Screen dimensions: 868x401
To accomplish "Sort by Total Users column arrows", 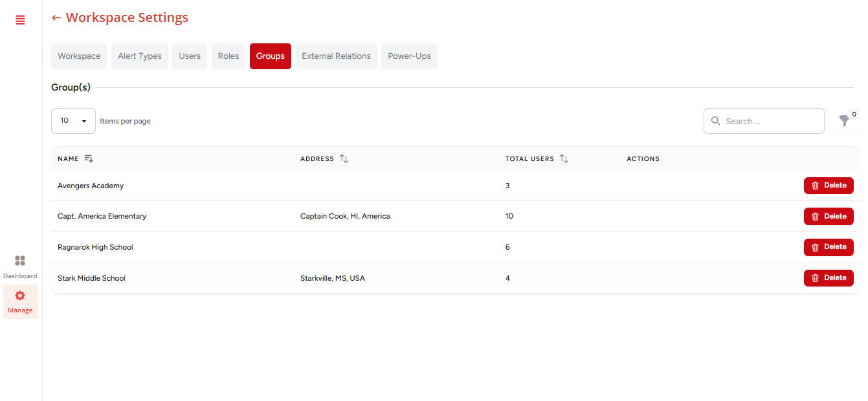I will pyautogui.click(x=564, y=158).
